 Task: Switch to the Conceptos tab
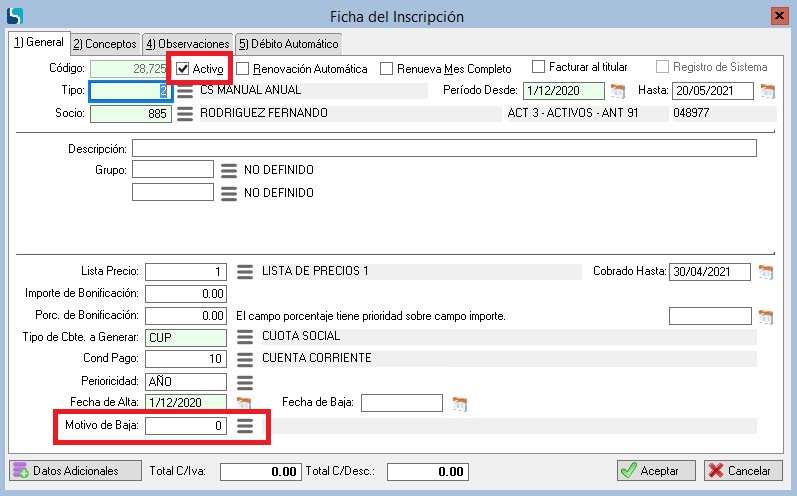pos(105,43)
